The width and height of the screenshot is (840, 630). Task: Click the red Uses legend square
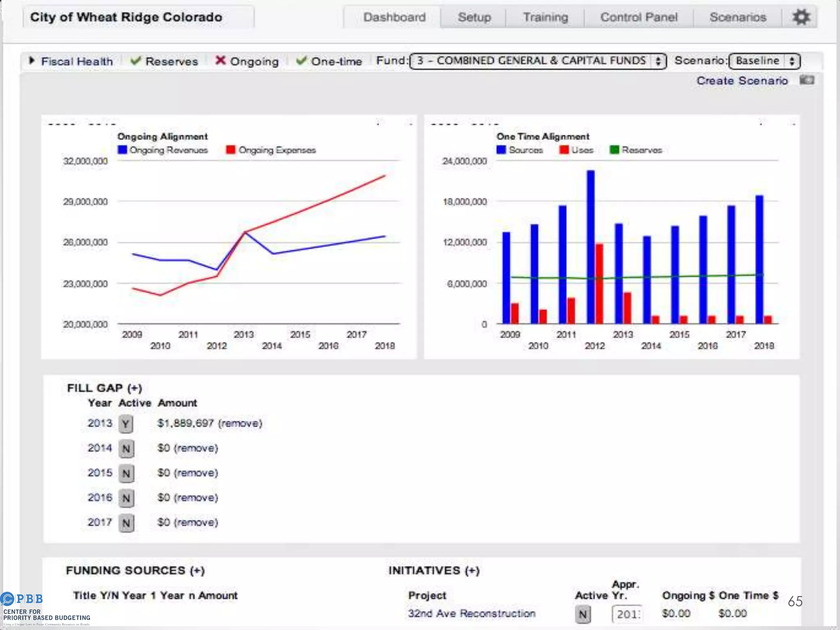[564, 150]
